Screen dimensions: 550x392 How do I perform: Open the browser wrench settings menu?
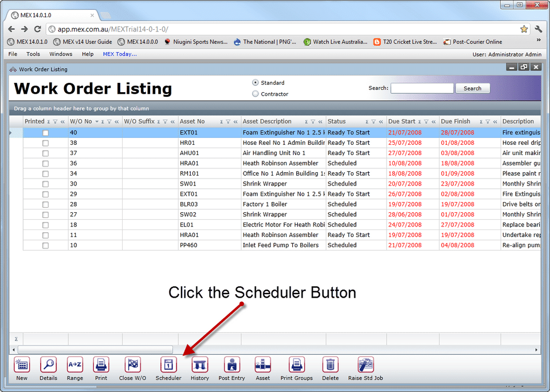tap(539, 29)
